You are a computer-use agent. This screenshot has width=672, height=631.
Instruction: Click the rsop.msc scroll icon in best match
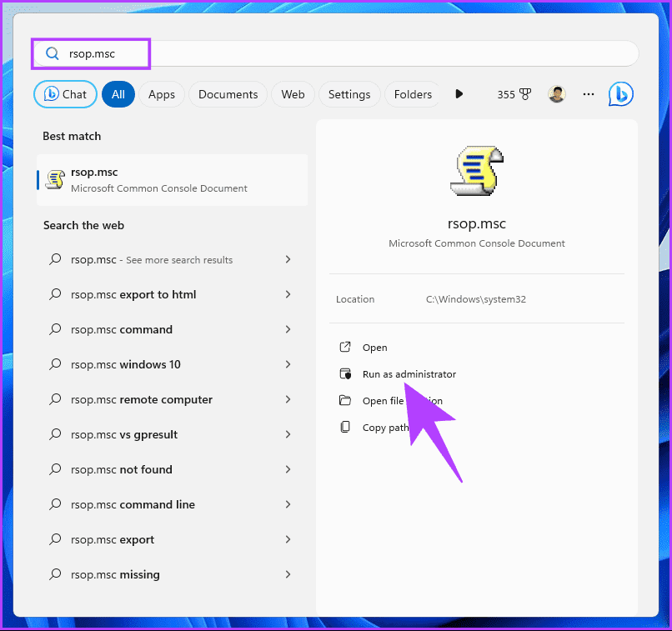pyautogui.click(x=55, y=179)
